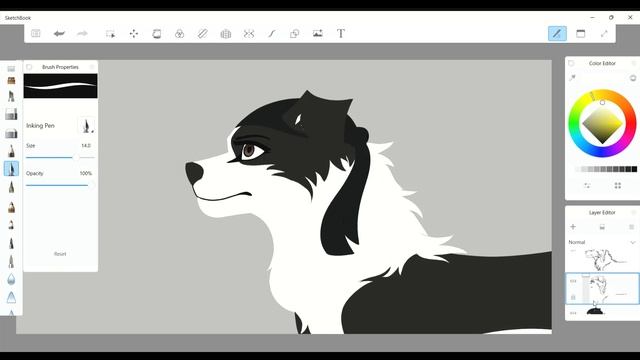Enable the Ruler guide tool

tap(202, 34)
